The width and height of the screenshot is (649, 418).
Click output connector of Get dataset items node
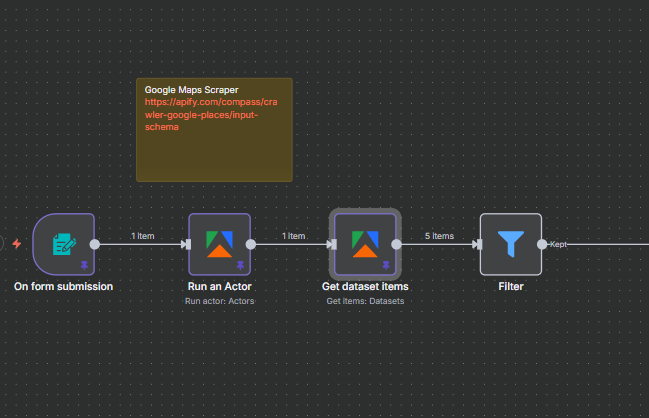[397, 245]
